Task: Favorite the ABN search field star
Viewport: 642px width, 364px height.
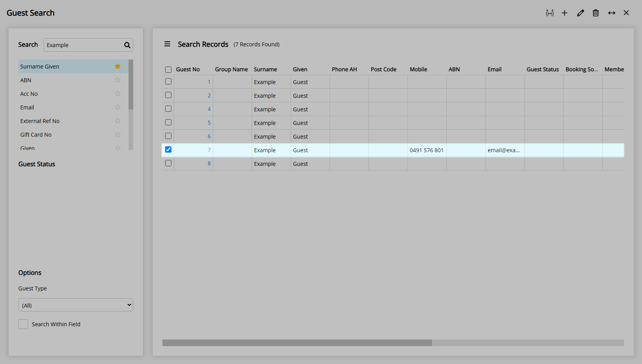Action: [x=118, y=80]
